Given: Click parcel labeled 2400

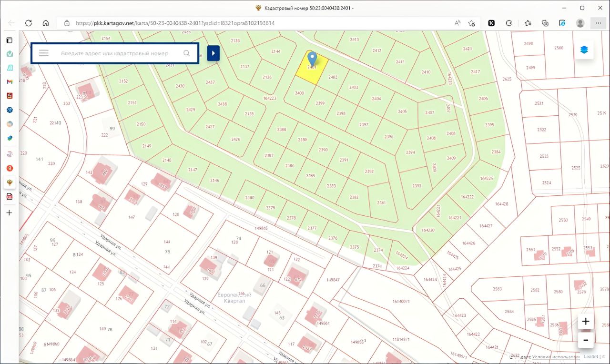Looking at the screenshot, I should pyautogui.click(x=299, y=93).
